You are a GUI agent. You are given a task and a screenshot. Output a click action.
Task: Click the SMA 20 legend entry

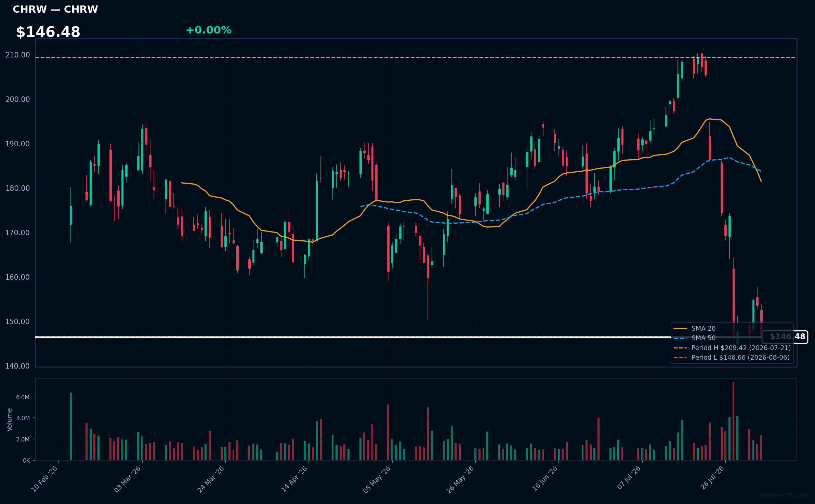click(x=695, y=328)
